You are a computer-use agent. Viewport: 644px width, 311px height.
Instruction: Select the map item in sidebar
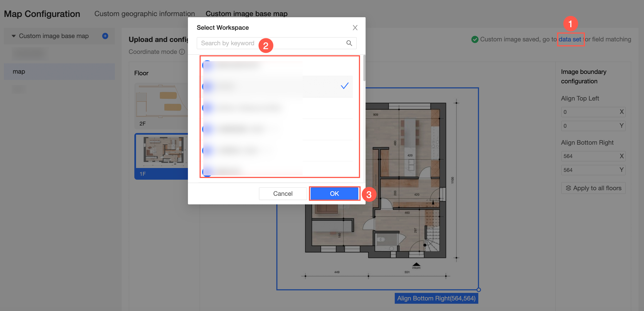(59, 72)
